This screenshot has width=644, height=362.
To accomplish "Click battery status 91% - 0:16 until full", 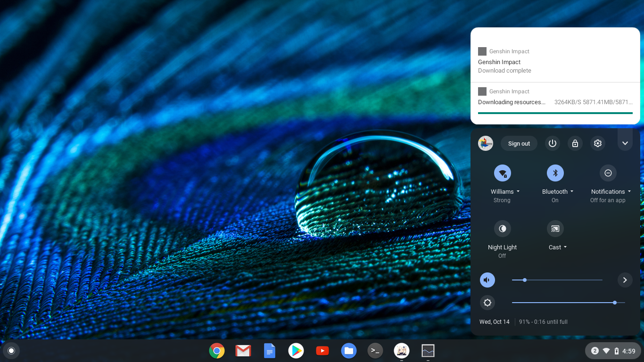I will tap(543, 322).
